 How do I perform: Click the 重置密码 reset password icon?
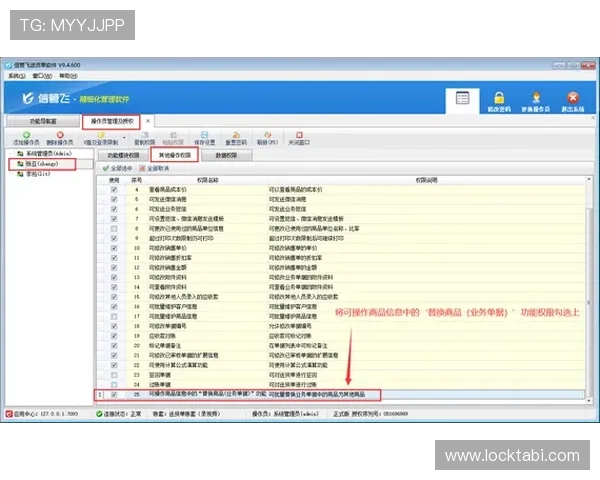pos(236,135)
